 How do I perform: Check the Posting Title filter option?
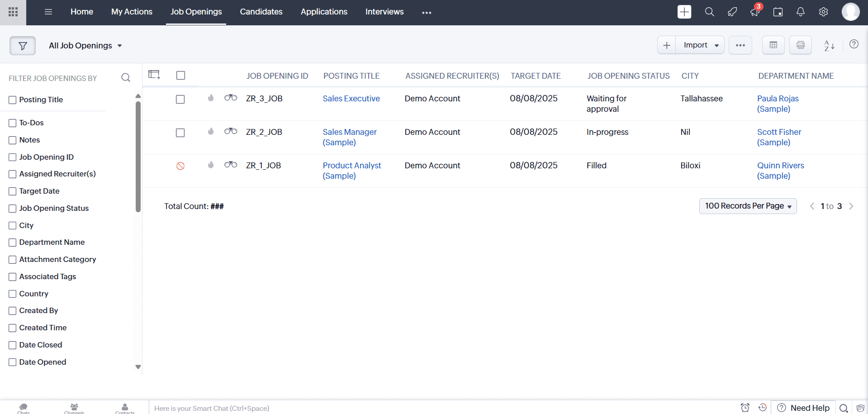(x=12, y=100)
